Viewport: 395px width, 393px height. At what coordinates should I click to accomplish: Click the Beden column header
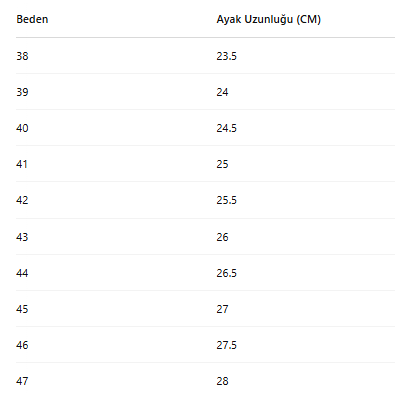[x=32, y=19]
